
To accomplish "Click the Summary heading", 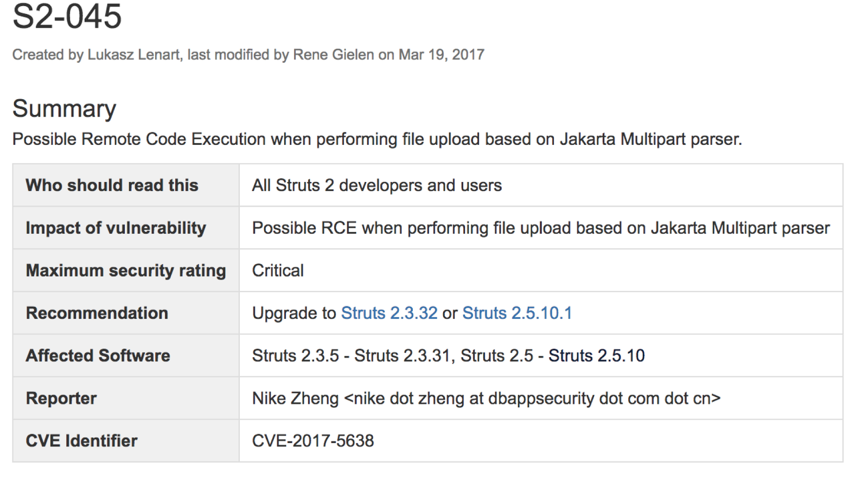I will tap(64, 108).
